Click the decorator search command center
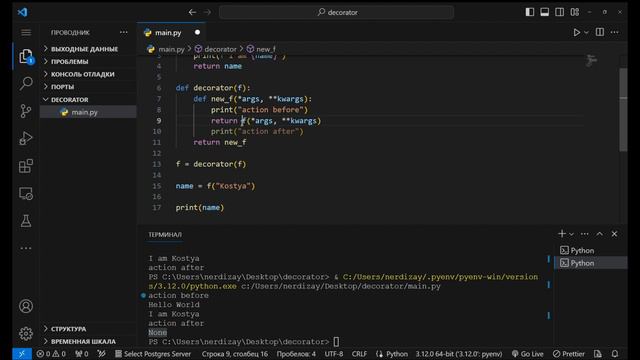This screenshot has width=640, height=360. click(337, 12)
